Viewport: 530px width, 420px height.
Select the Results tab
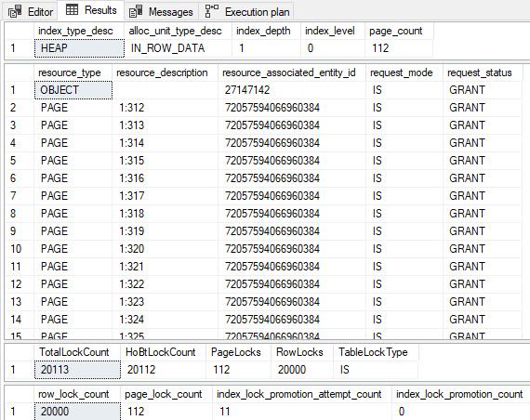pyautogui.click(x=90, y=10)
